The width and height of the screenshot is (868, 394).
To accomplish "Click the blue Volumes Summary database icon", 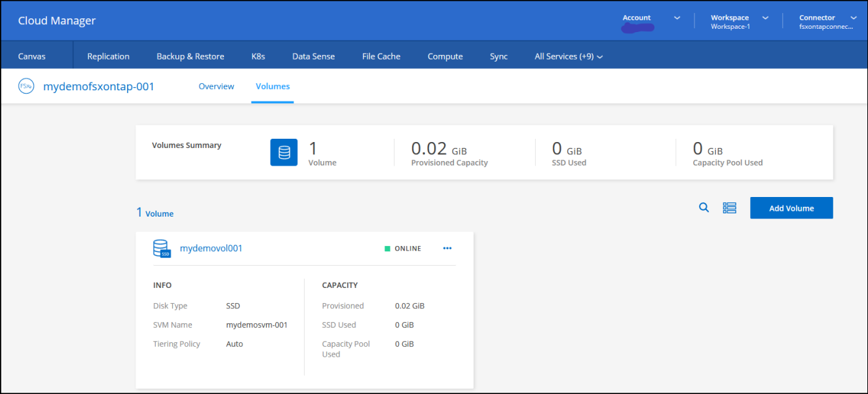I will pyautogui.click(x=284, y=152).
